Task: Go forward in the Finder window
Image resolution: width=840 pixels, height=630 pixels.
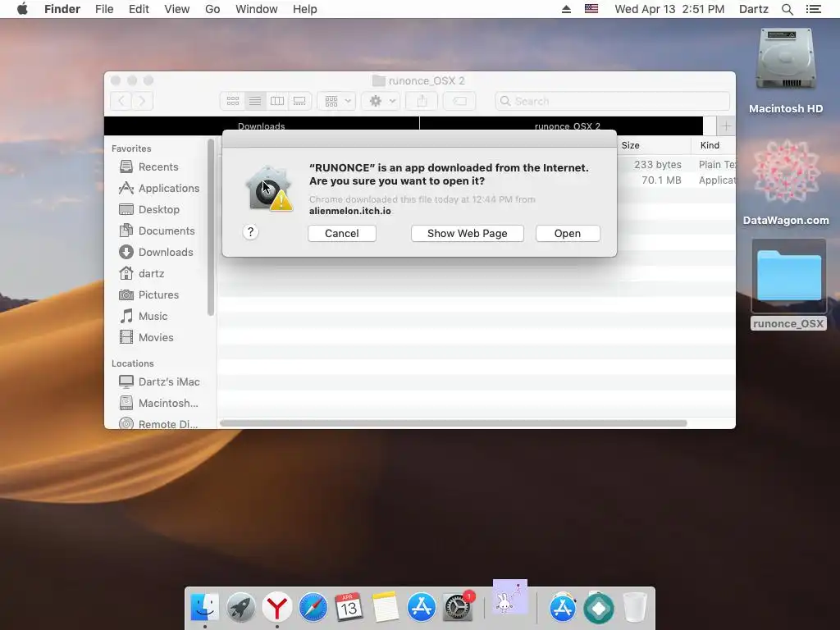Action: pyautogui.click(x=143, y=101)
